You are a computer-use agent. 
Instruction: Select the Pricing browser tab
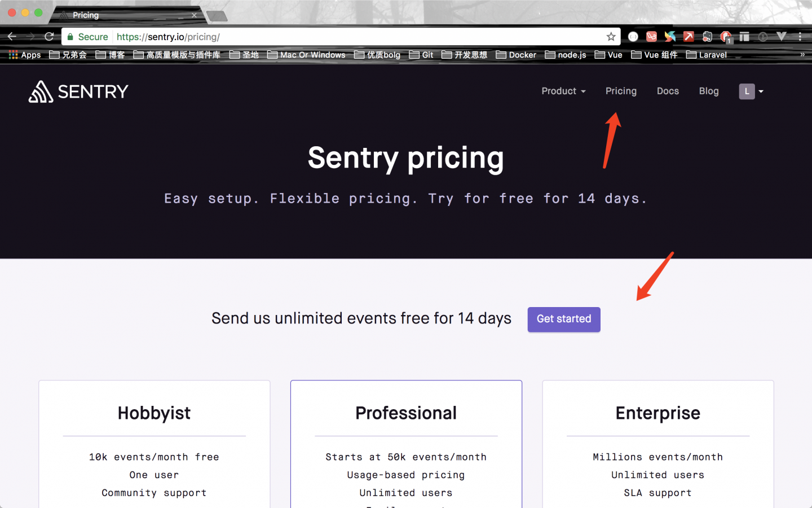click(127, 15)
